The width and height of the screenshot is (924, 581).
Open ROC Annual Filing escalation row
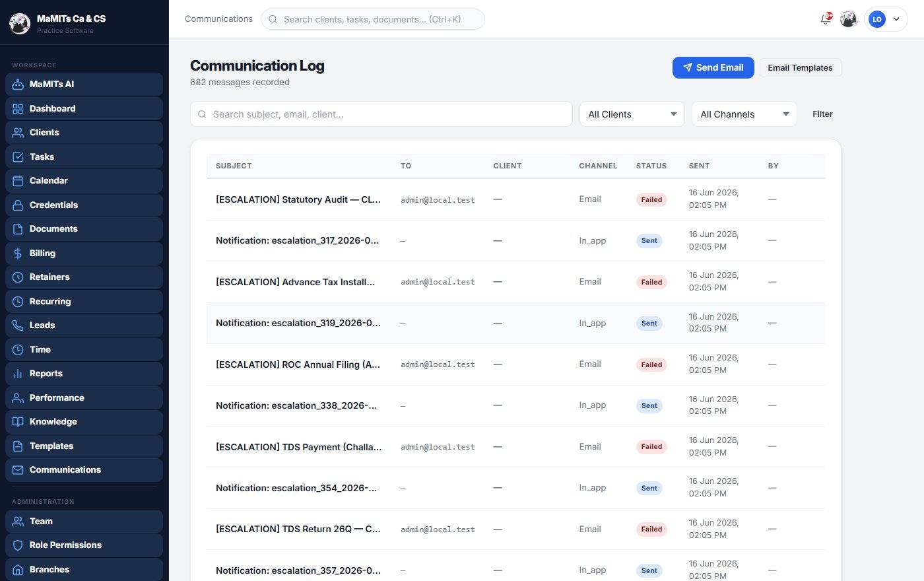coord(298,364)
